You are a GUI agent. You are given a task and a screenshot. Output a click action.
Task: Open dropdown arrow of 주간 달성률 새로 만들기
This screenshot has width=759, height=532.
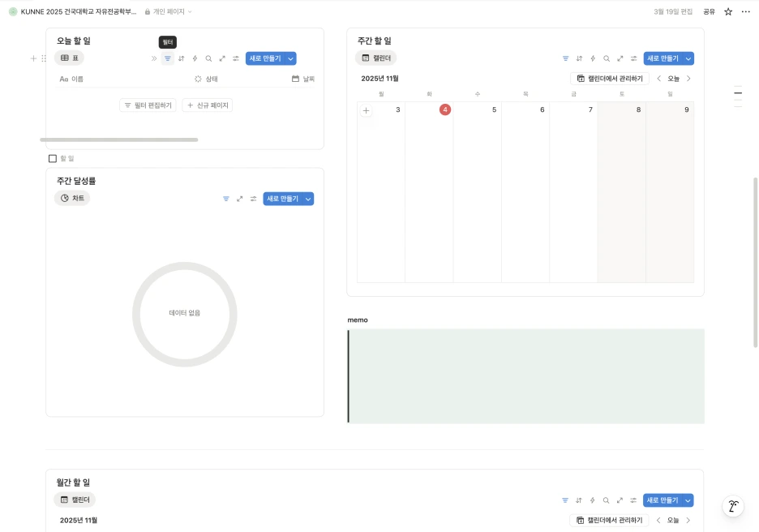308,199
